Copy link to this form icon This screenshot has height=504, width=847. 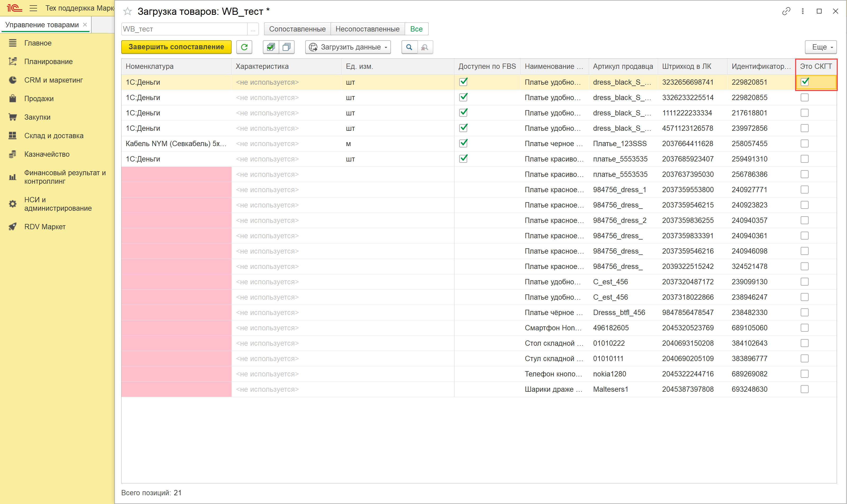[786, 12]
